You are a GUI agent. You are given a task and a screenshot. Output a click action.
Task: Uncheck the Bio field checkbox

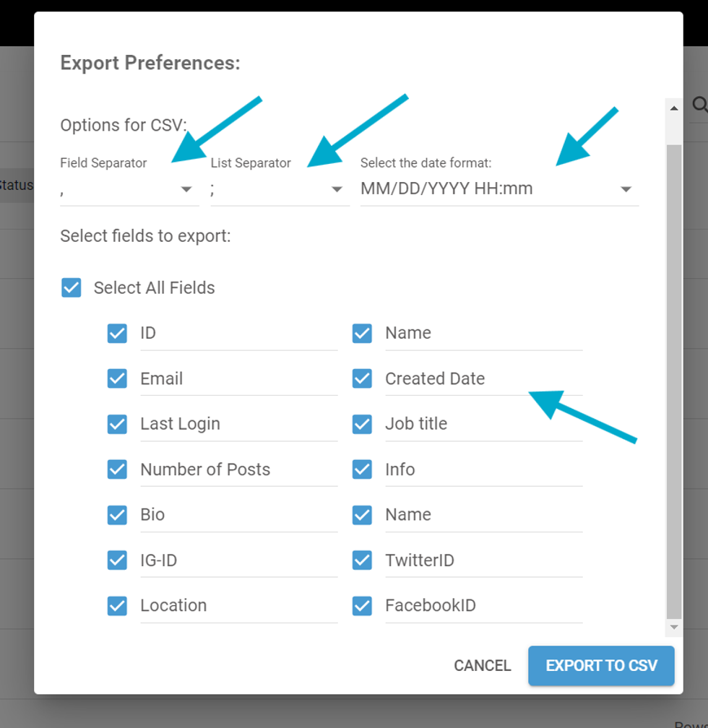[117, 515]
